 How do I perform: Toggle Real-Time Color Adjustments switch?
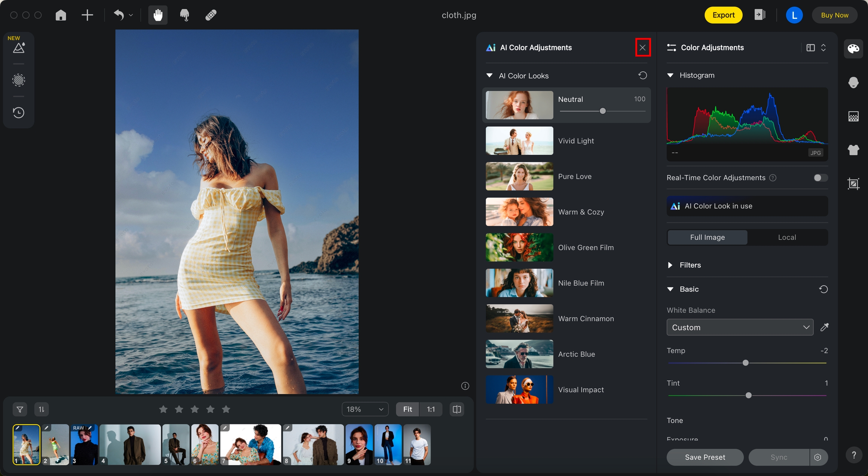[820, 178]
